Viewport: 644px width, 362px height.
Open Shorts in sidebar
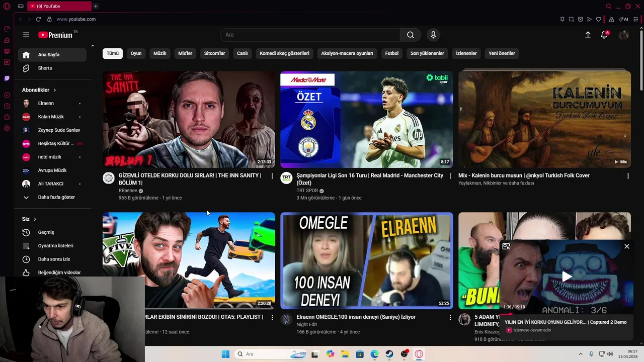pos(52,68)
